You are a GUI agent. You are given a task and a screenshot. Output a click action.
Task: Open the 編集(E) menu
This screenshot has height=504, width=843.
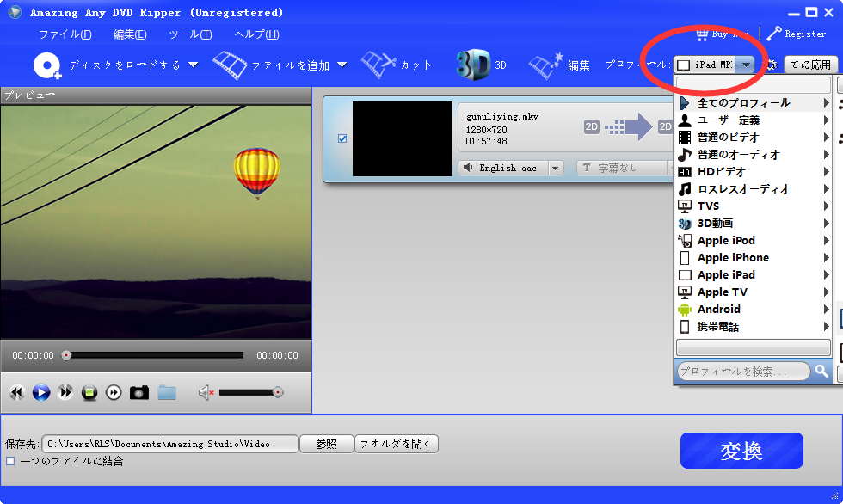(130, 34)
